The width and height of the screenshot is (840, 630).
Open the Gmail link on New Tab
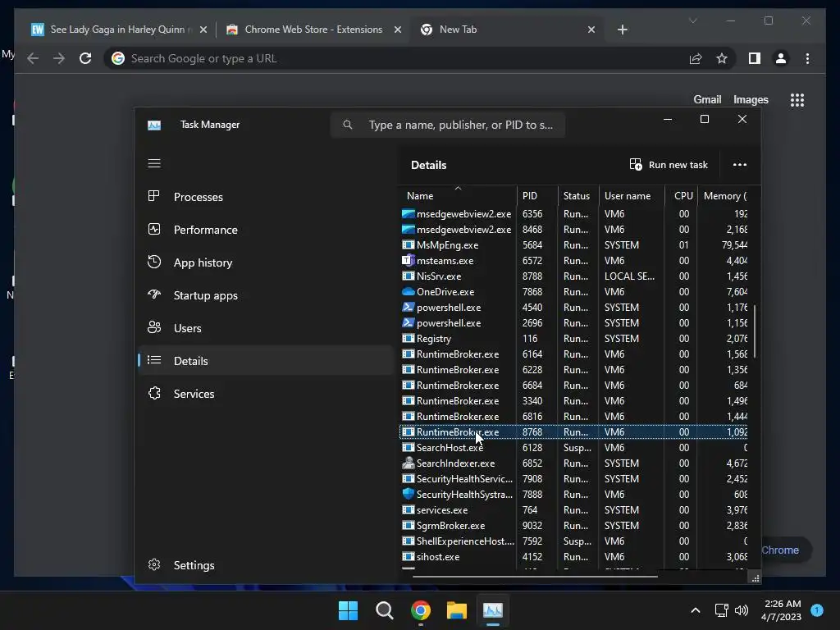coord(707,99)
